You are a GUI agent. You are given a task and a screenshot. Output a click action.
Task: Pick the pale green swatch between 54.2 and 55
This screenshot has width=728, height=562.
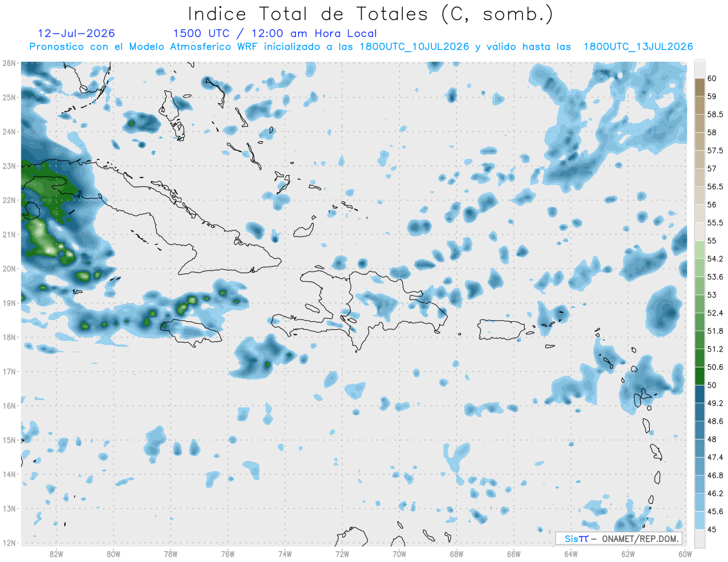(699, 250)
